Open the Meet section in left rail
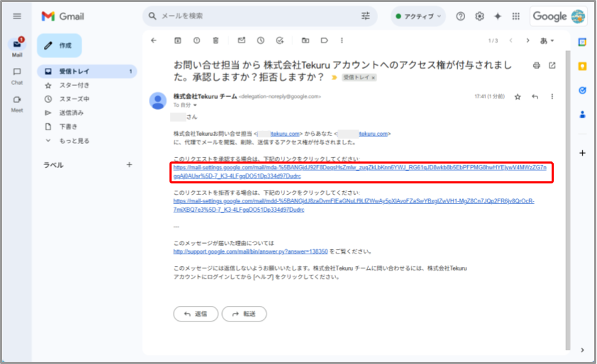The height and width of the screenshot is (364, 597). (17, 104)
